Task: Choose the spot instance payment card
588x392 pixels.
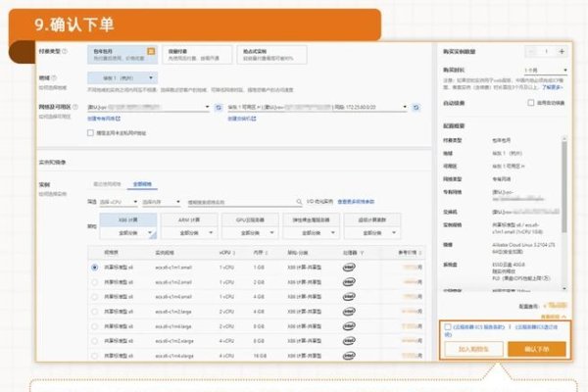Action: pyautogui.click(x=271, y=55)
